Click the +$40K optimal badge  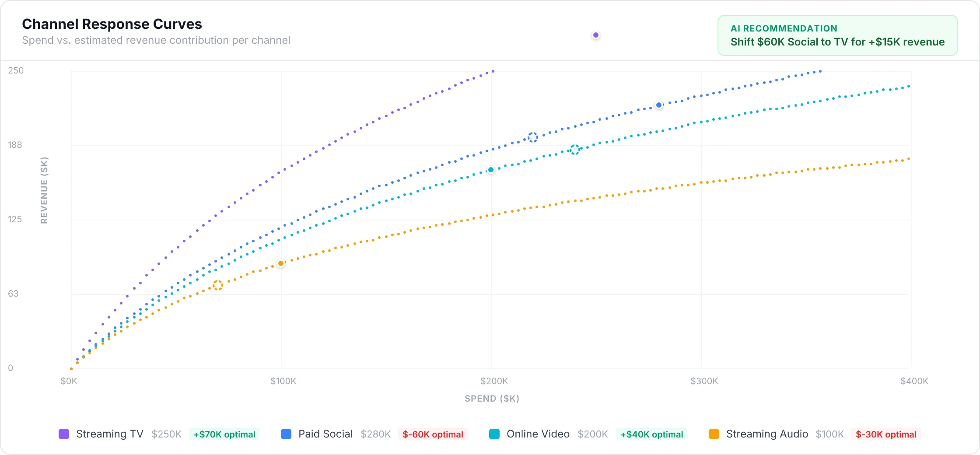(x=651, y=434)
